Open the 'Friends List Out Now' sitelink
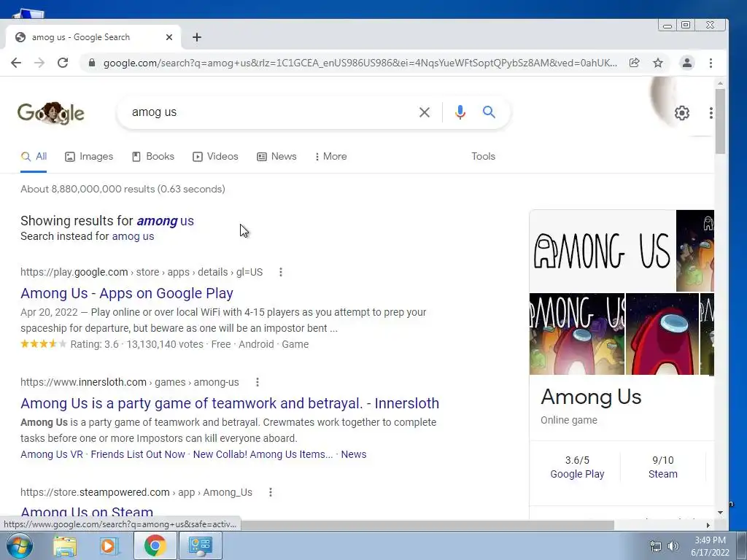 pos(138,454)
